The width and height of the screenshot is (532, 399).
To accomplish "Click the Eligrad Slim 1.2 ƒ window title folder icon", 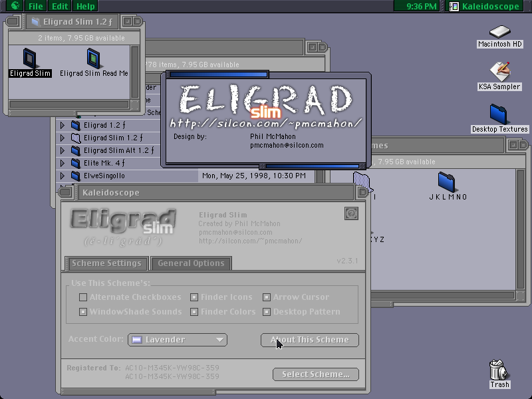I will click(35, 22).
